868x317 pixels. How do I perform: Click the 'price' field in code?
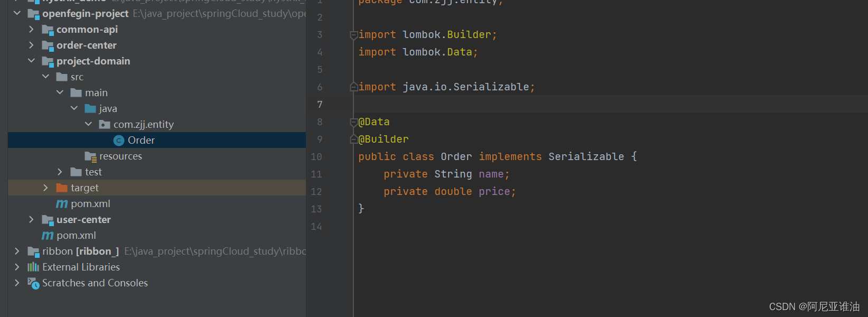click(x=494, y=192)
